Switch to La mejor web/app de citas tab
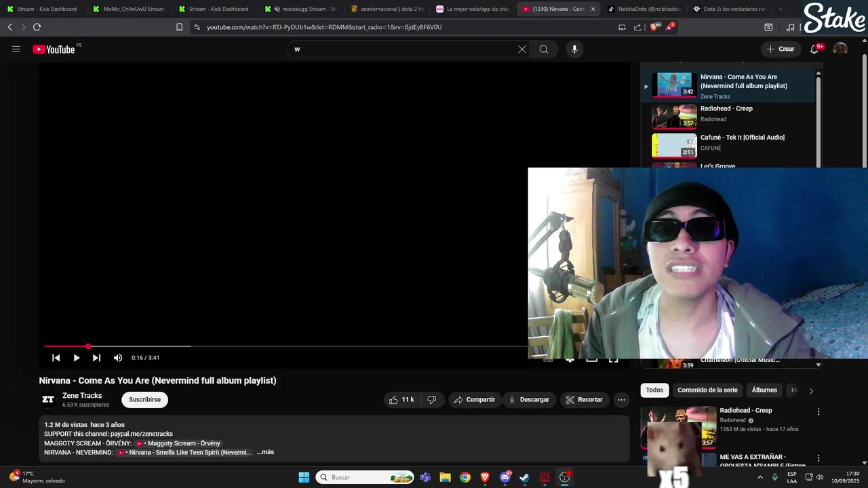Screen dimensions: 868x488 tap(471, 9)
